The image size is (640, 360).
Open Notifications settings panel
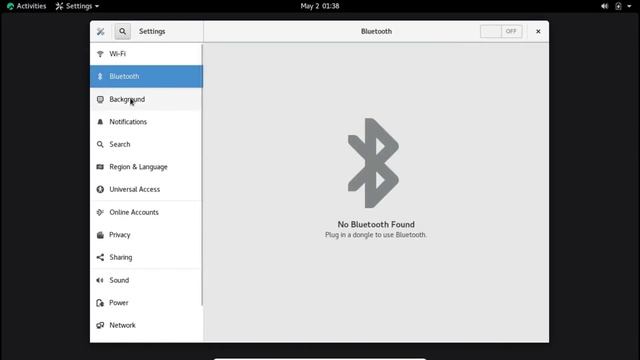tap(146, 122)
